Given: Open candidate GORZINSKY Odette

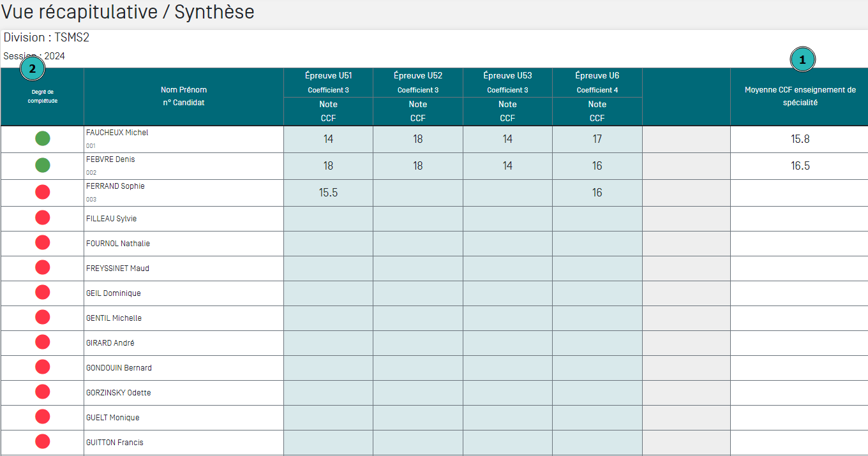Looking at the screenshot, I should click(x=119, y=393).
